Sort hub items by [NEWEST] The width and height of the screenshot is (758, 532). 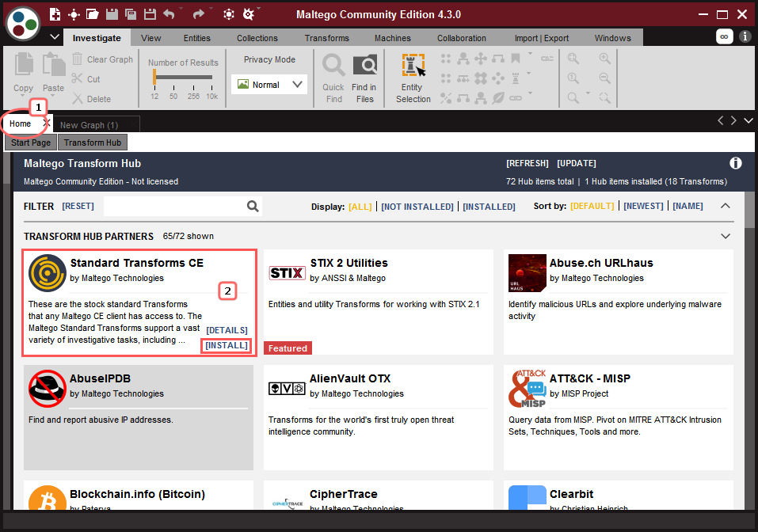coord(643,207)
